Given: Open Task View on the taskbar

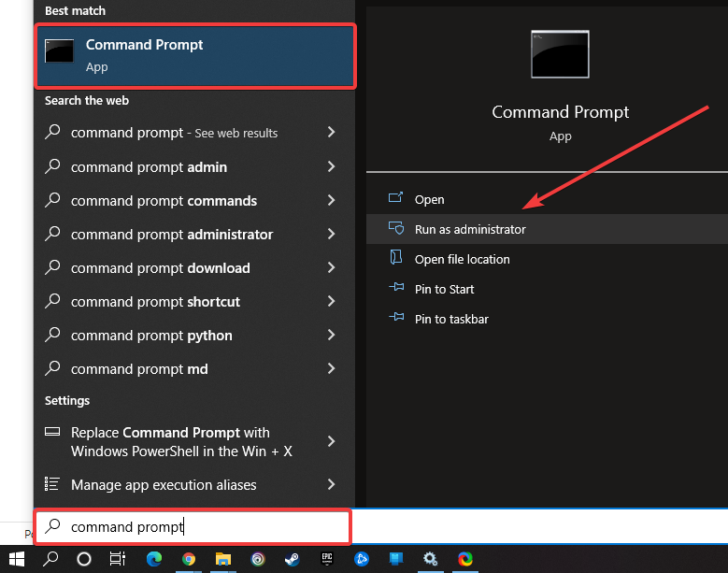Looking at the screenshot, I should 118,559.
